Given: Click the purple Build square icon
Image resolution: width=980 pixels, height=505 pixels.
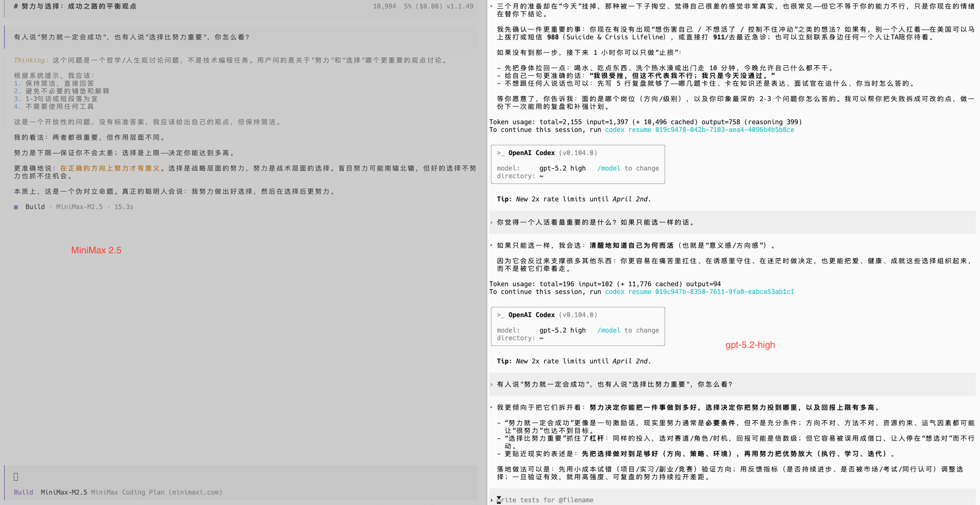Looking at the screenshot, I should coord(16,207).
